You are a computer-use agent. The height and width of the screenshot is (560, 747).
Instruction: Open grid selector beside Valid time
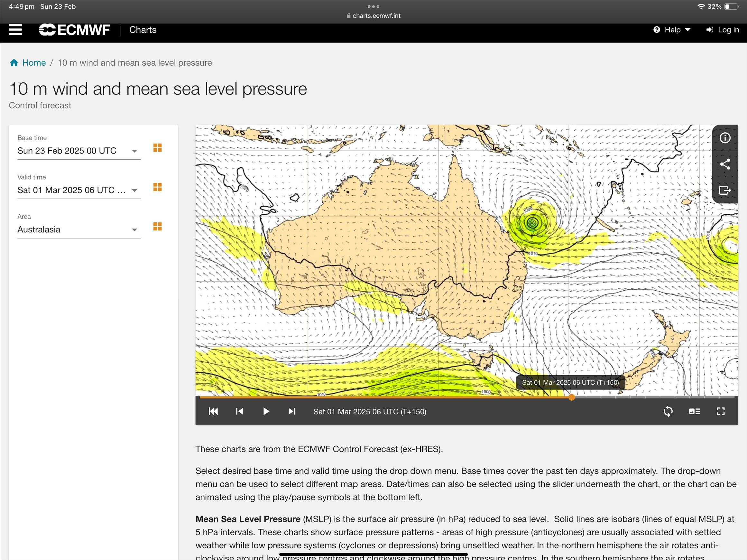pos(157,187)
